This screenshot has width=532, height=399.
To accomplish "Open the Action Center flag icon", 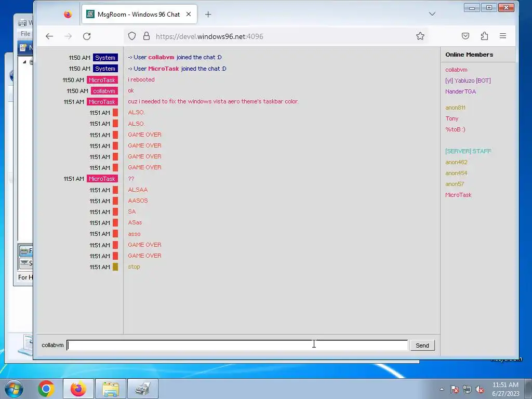I will pyautogui.click(x=454, y=389).
